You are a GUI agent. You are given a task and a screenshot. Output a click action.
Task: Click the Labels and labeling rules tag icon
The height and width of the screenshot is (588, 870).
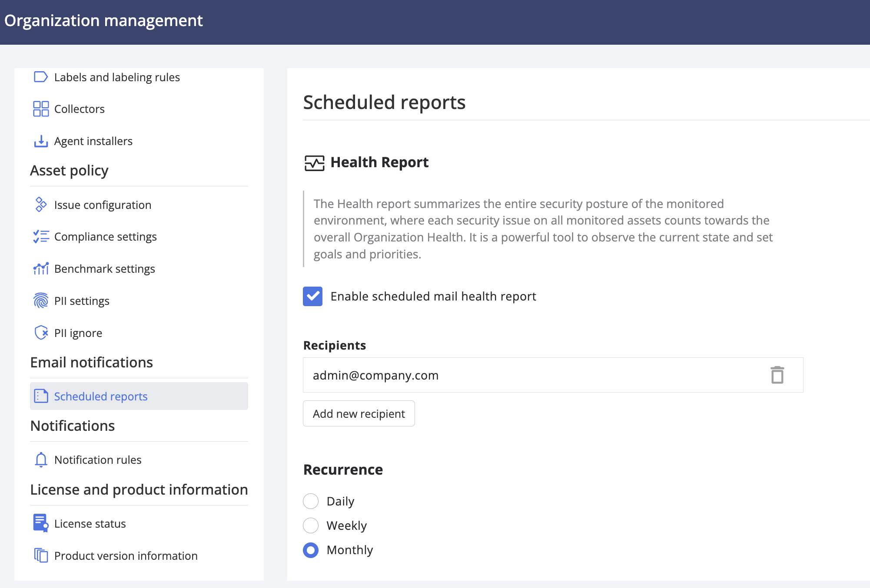(40, 77)
